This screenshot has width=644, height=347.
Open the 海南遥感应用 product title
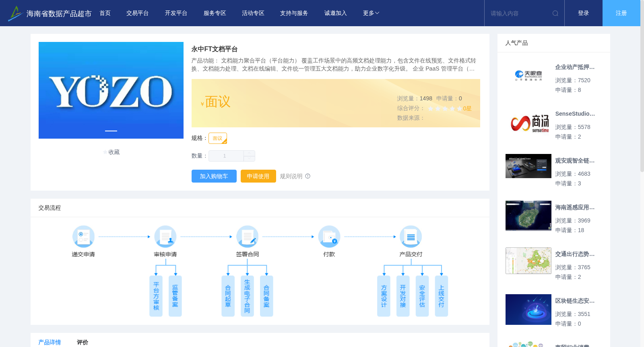[575, 208]
